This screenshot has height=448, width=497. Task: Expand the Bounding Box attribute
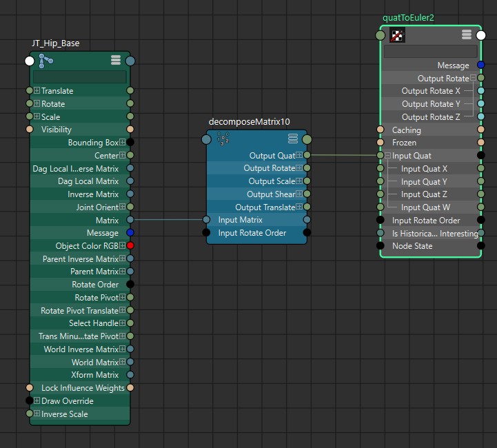122,142
